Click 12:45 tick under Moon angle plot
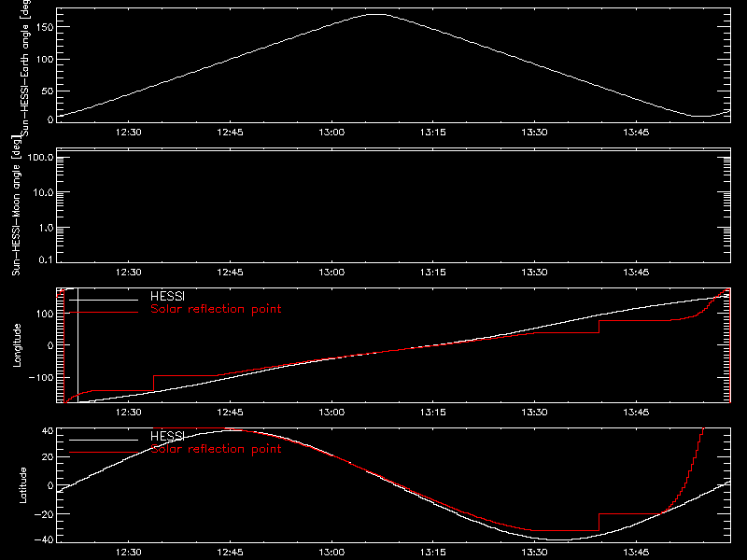This screenshot has height=560, width=747. (230, 272)
